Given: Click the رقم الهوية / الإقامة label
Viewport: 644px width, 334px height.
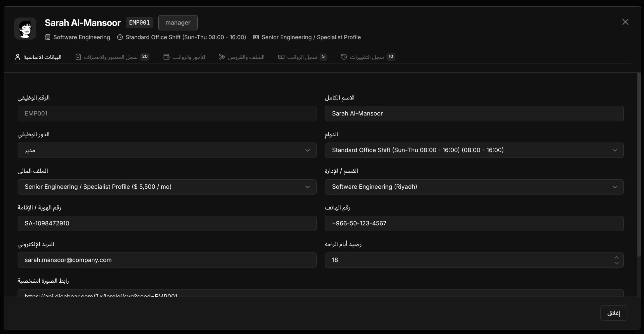Looking at the screenshot, I should [x=39, y=208].
